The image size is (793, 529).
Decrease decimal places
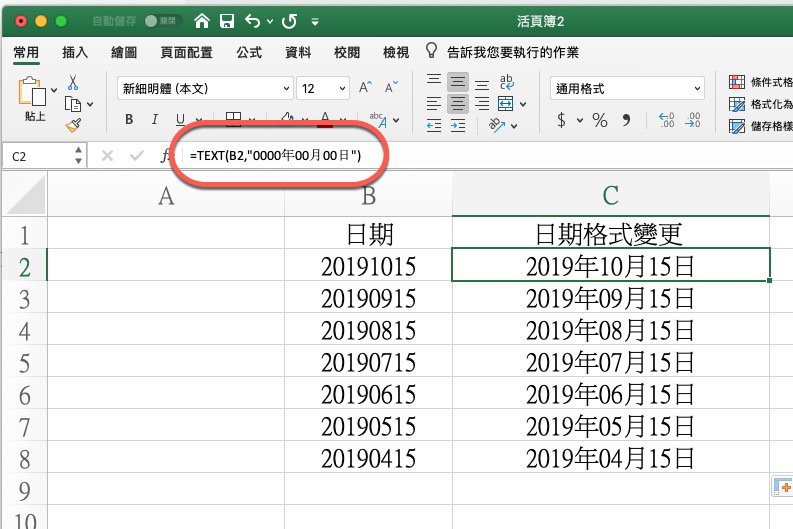(693, 120)
